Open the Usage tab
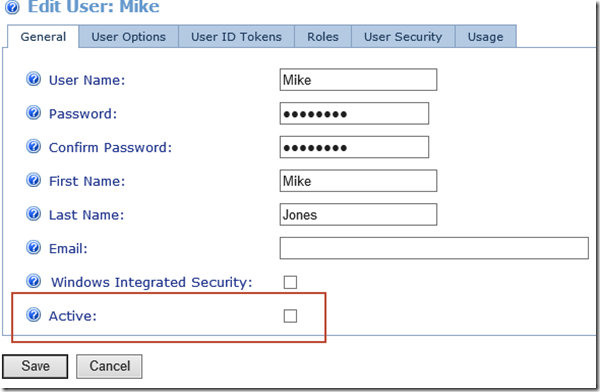This screenshot has height=392, width=600. pos(486,37)
